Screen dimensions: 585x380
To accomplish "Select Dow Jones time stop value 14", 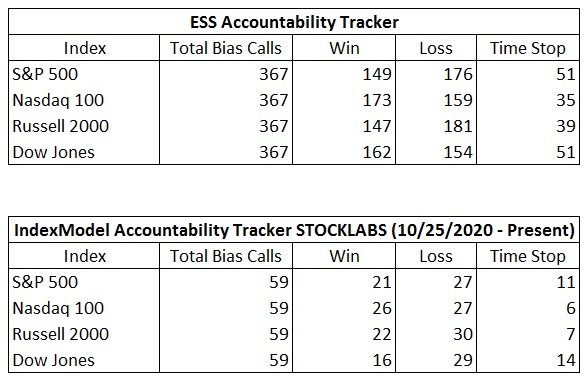I will point(566,360).
